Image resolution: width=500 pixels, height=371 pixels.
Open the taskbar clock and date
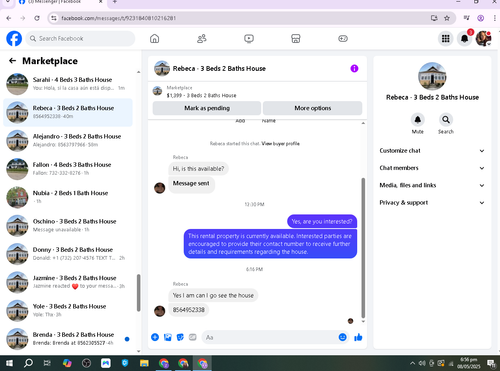pyautogui.click(x=468, y=363)
